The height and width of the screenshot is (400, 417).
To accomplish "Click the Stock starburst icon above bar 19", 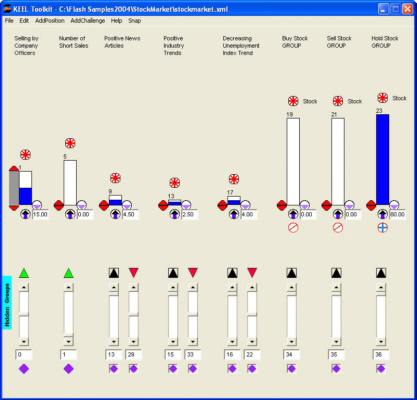I will (x=293, y=101).
